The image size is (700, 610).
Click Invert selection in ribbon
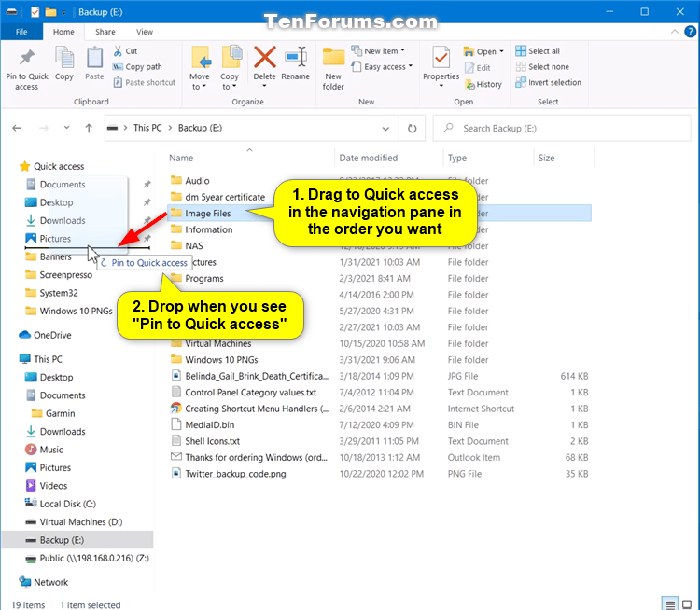548,82
